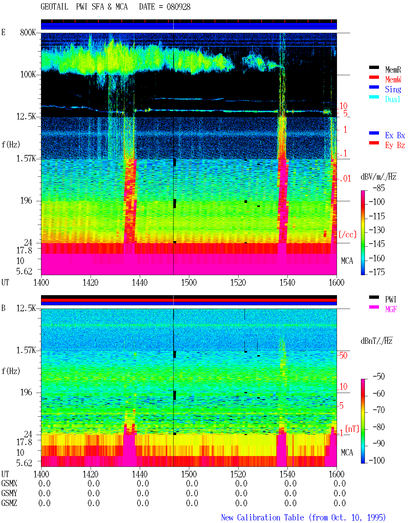Click the -60 color bar tick label
This screenshot has width=420, height=523.
(x=379, y=393)
